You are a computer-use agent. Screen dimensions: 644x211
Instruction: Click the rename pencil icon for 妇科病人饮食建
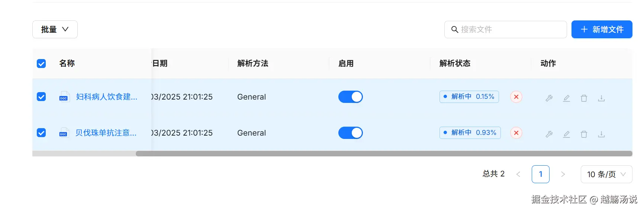566,98
